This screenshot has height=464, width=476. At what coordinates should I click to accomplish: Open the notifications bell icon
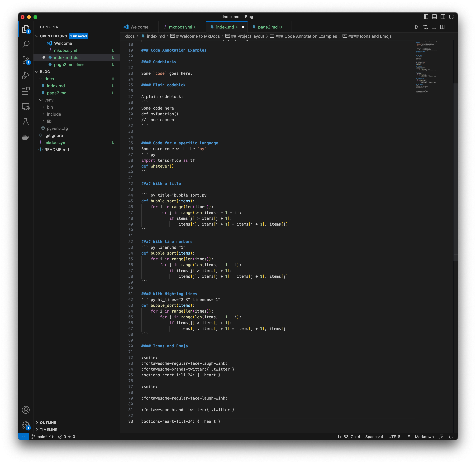[x=451, y=436]
